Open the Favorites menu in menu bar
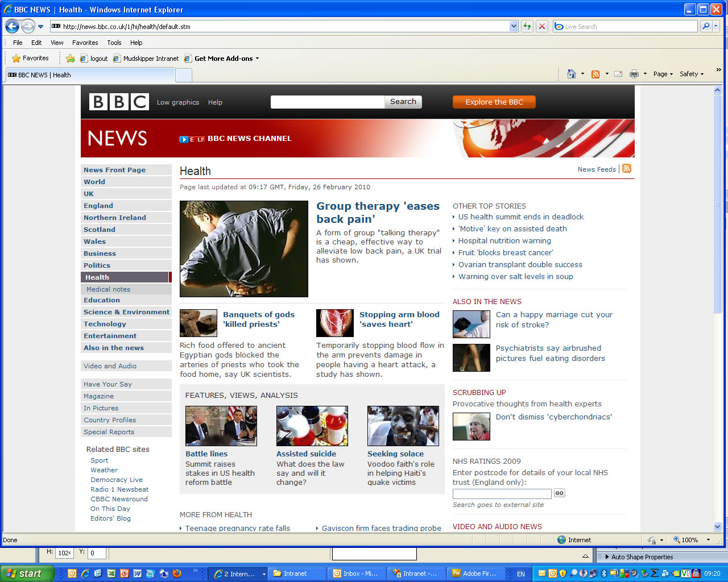The image size is (728, 582). [85, 43]
